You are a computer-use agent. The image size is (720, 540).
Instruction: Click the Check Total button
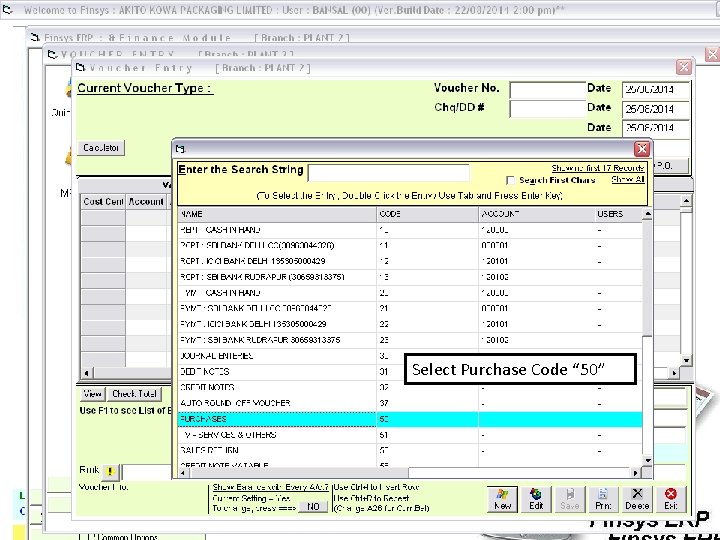click(x=134, y=394)
